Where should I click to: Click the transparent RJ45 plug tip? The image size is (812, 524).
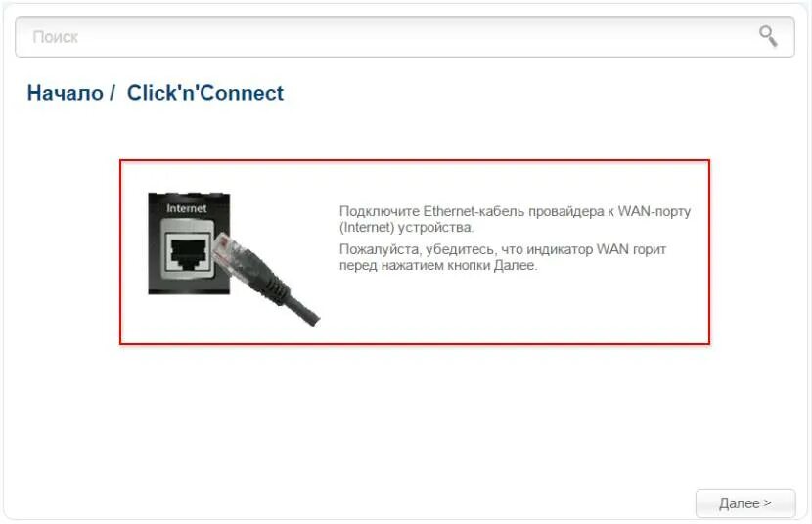(226, 250)
